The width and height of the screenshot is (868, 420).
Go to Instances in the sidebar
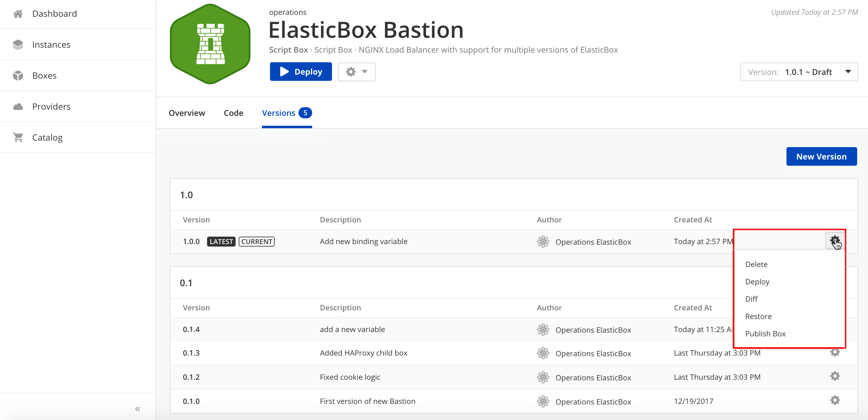click(51, 44)
